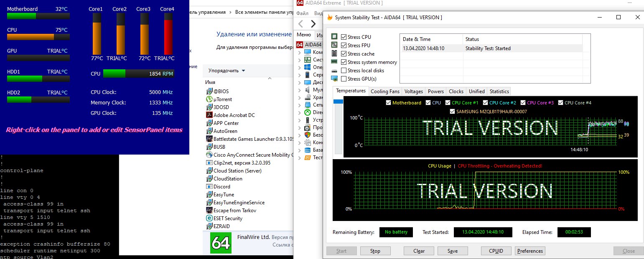The height and width of the screenshot is (259, 644).
Task: Click the Escape from Tarkov icon
Action: (x=210, y=210)
